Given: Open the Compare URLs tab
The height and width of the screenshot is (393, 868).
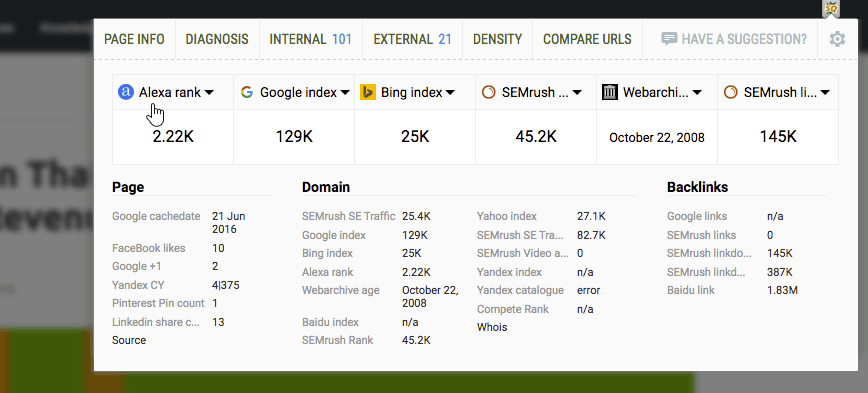Looking at the screenshot, I should pyautogui.click(x=587, y=39).
